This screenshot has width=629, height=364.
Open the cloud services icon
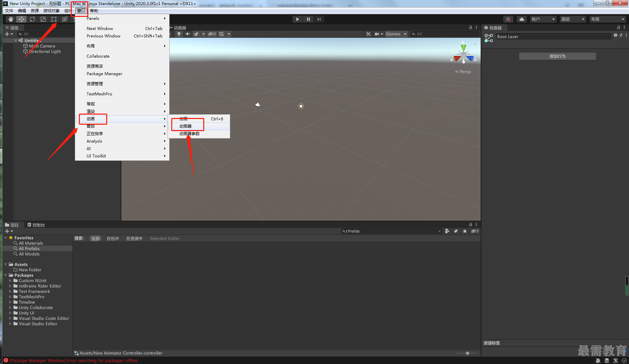[x=522, y=19]
